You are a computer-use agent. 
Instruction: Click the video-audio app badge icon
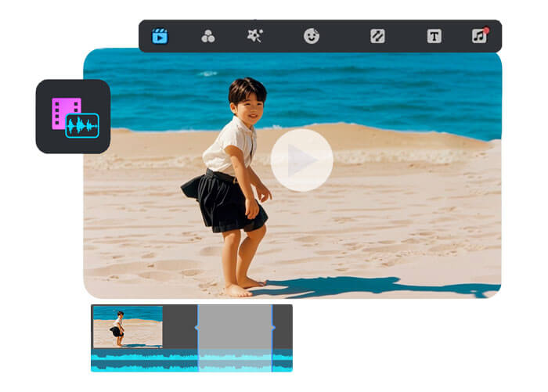point(73,117)
